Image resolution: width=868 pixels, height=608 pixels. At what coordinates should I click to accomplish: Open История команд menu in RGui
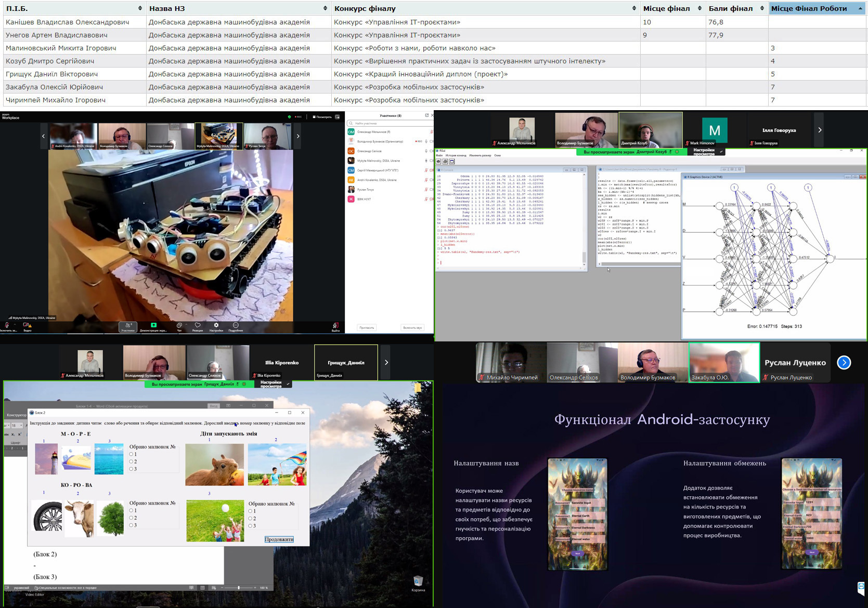(x=456, y=155)
